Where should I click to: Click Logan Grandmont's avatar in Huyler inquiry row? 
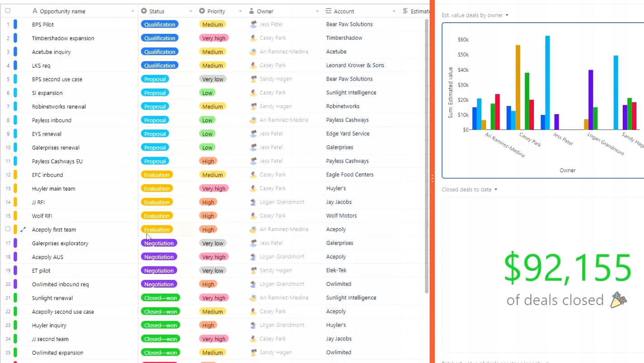point(253,325)
